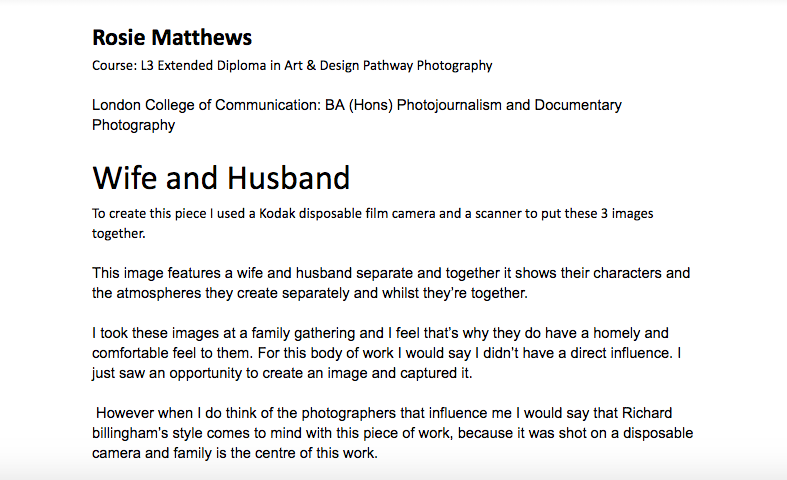Click the name heading Rosie Matthews
Viewport: 787px width, 480px height.
tap(172, 38)
